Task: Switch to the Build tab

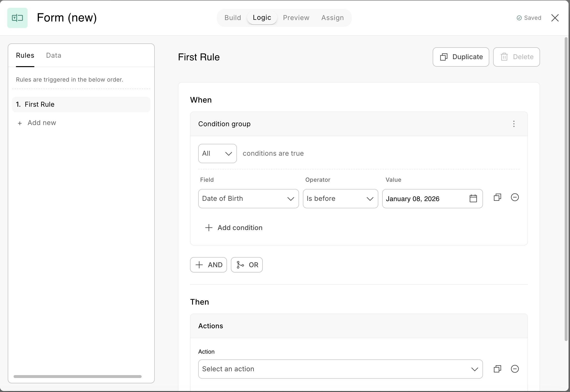Action: [232, 18]
